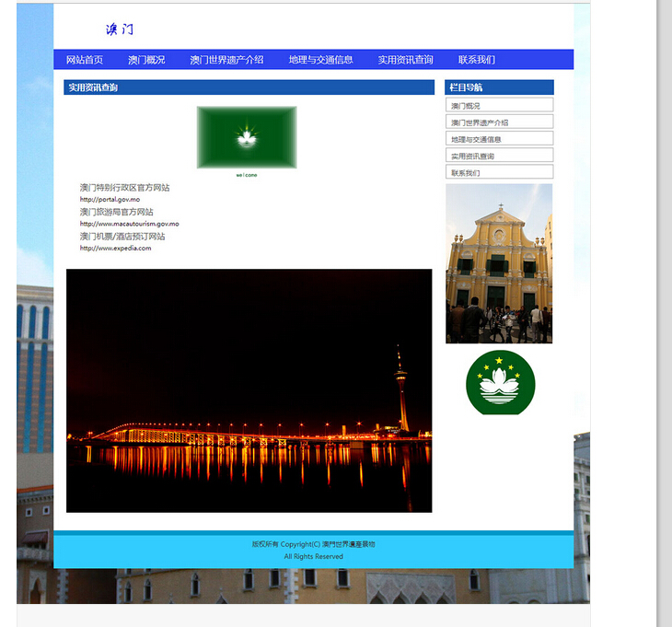Click the night bridge and tower photo
The height and width of the screenshot is (627, 672).
click(249, 390)
